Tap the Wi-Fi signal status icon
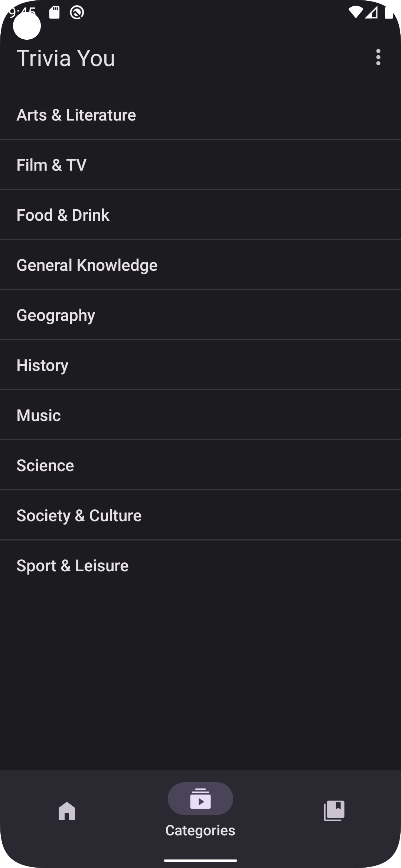The image size is (401, 868). pyautogui.click(x=355, y=13)
